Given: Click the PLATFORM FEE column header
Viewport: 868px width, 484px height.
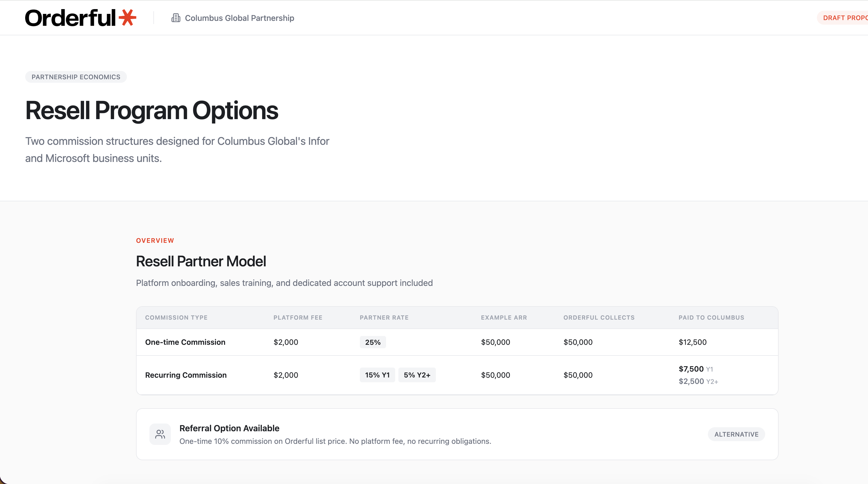Looking at the screenshot, I should [x=298, y=317].
